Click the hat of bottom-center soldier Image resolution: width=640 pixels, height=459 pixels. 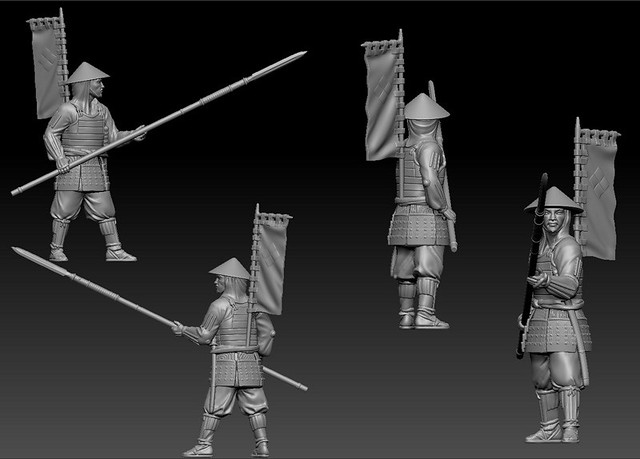(230, 267)
